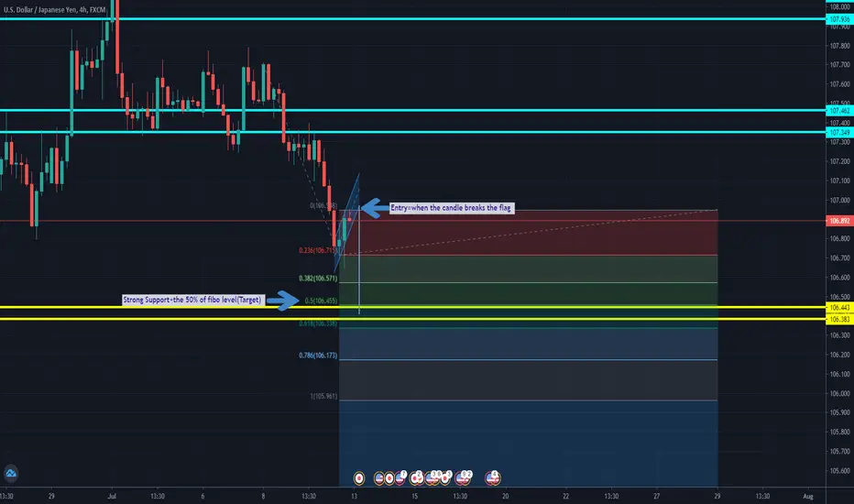
Task: Click the yellow 106.443 price label
Action: 839,307
